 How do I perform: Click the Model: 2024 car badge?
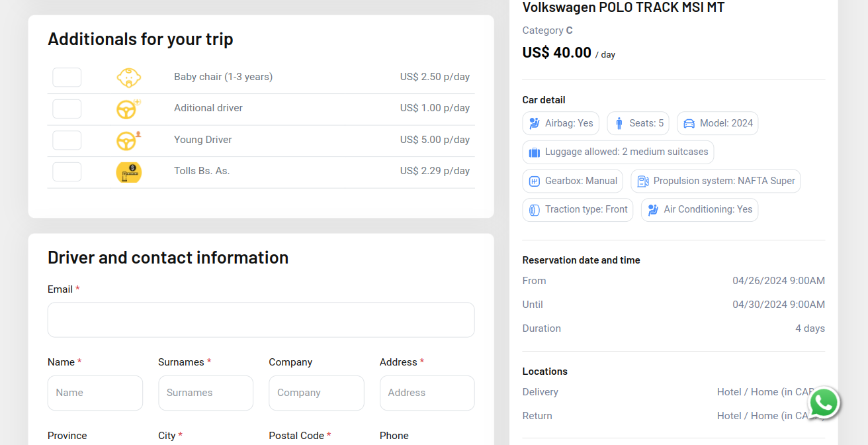click(717, 124)
